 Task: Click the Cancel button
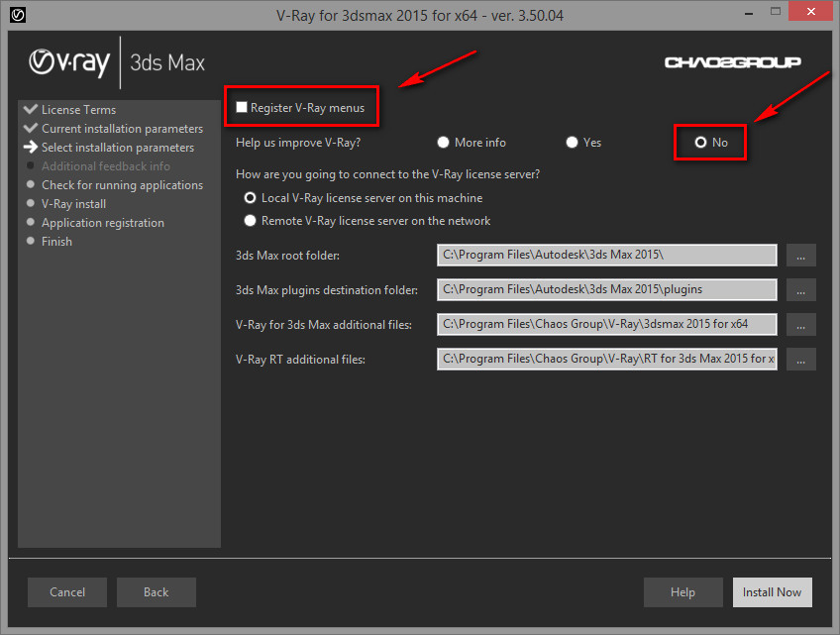[x=67, y=592]
